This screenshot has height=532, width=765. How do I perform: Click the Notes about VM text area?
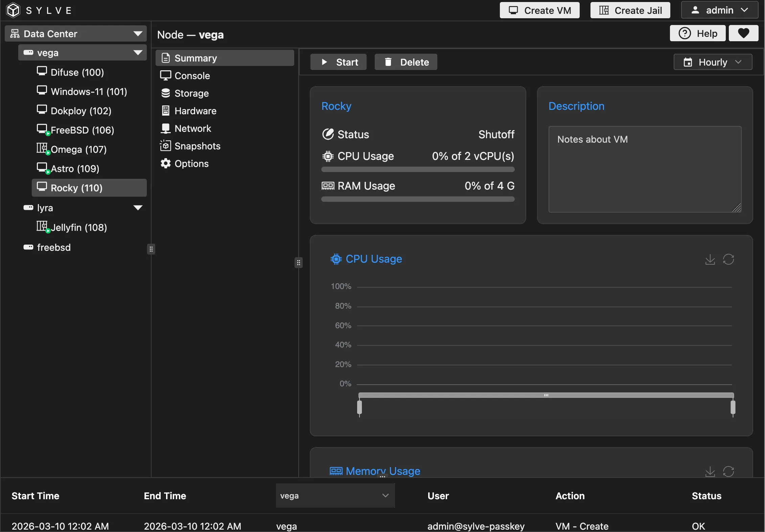[645, 169]
